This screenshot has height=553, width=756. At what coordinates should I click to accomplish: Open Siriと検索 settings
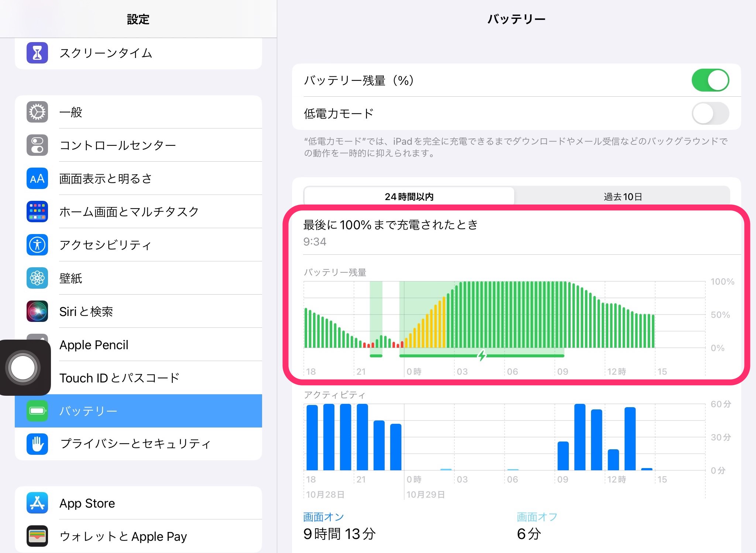pyautogui.click(x=138, y=311)
